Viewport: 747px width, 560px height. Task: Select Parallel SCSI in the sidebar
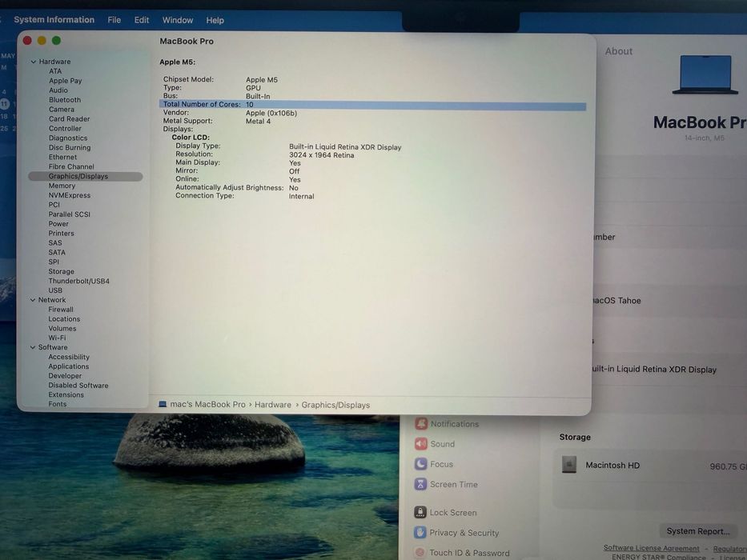[x=69, y=214]
